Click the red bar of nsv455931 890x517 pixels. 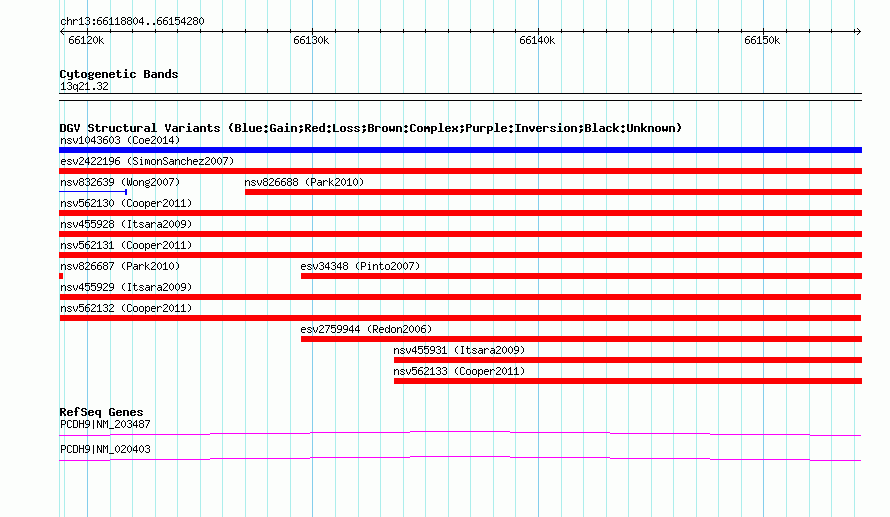coord(628,360)
